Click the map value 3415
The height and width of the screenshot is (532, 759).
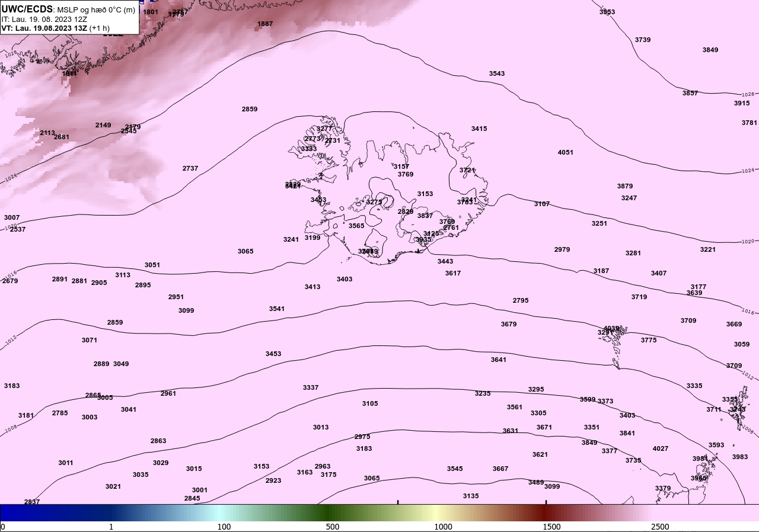pyautogui.click(x=479, y=129)
